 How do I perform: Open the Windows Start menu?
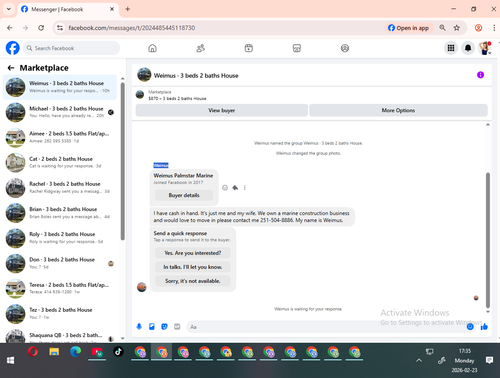[x=10, y=361]
